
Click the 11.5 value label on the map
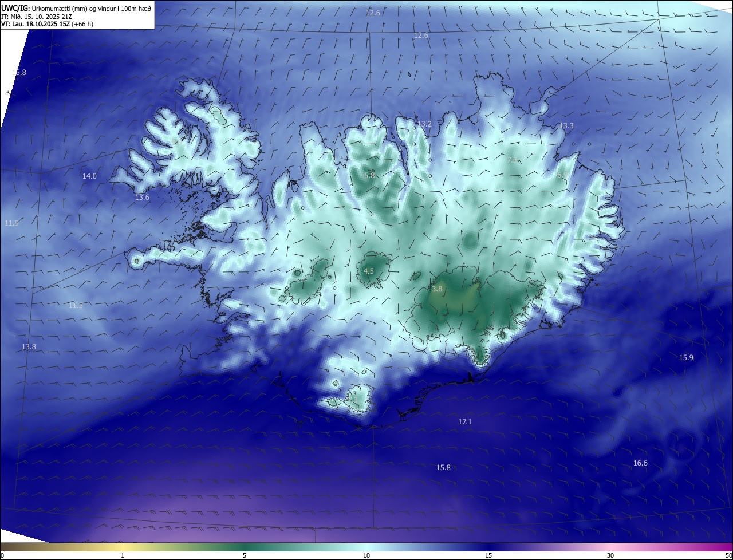[76, 306]
